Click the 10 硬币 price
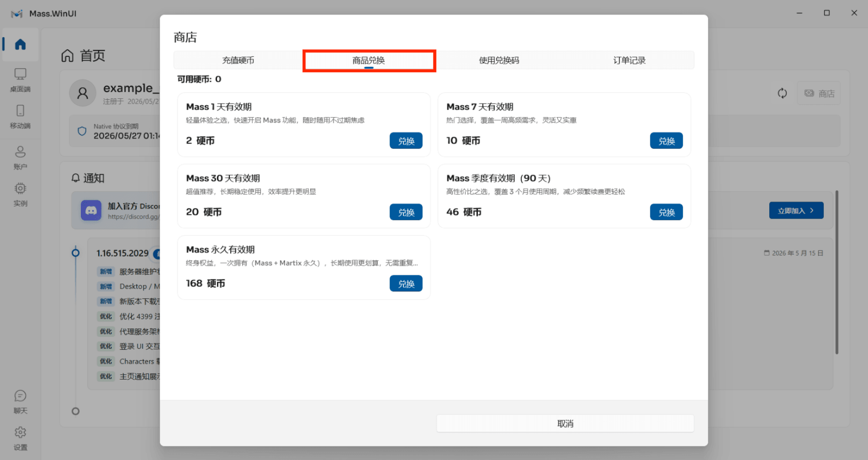The height and width of the screenshot is (460, 868). coord(463,141)
